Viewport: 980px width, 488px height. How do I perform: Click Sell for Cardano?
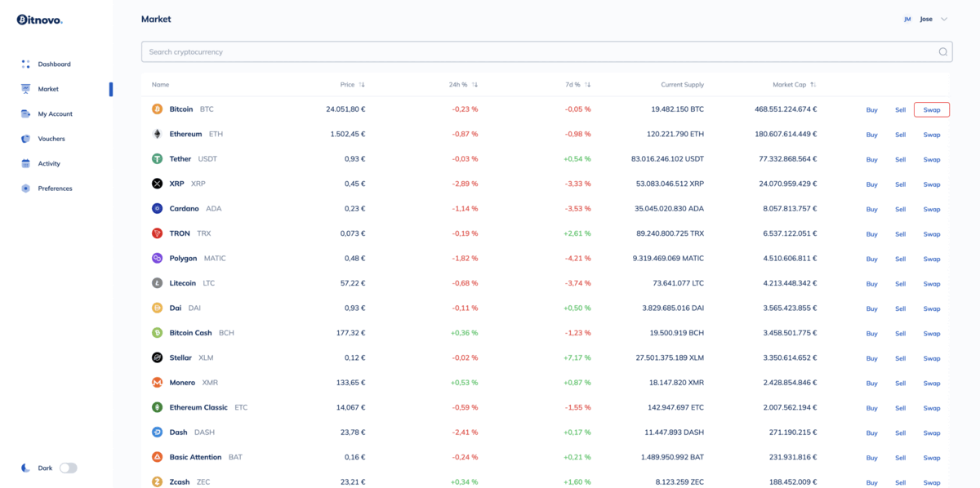tap(900, 209)
